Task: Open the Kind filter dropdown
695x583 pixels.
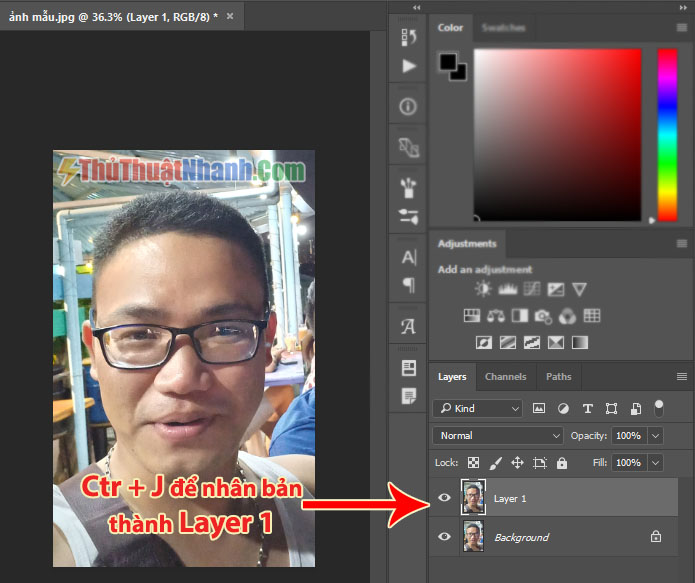Action: pyautogui.click(x=478, y=408)
